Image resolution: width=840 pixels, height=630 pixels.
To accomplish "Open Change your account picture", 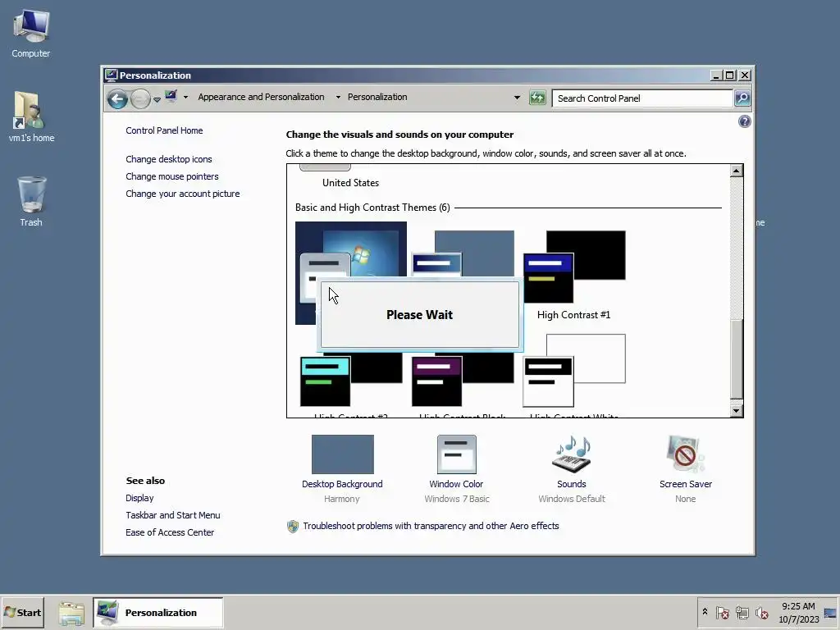I will point(183,194).
